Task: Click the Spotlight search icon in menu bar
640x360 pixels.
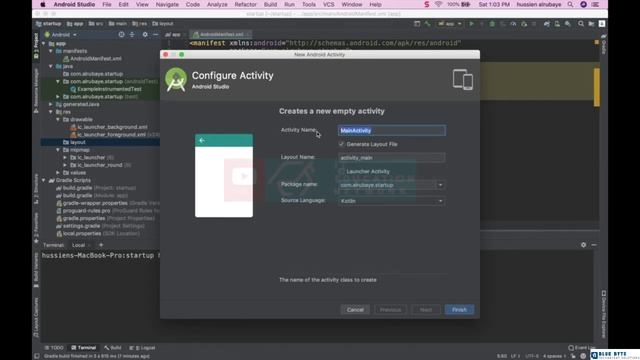Action: tap(570, 4)
